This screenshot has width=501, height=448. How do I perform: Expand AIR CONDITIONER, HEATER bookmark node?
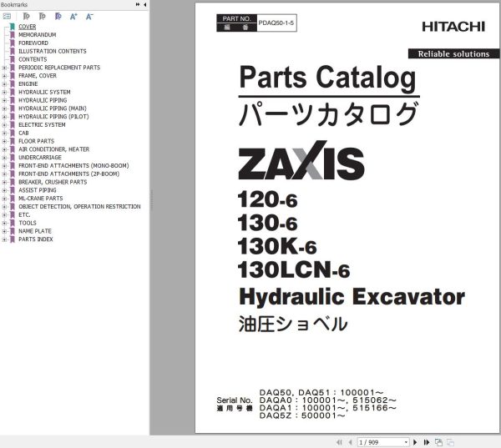[4, 149]
